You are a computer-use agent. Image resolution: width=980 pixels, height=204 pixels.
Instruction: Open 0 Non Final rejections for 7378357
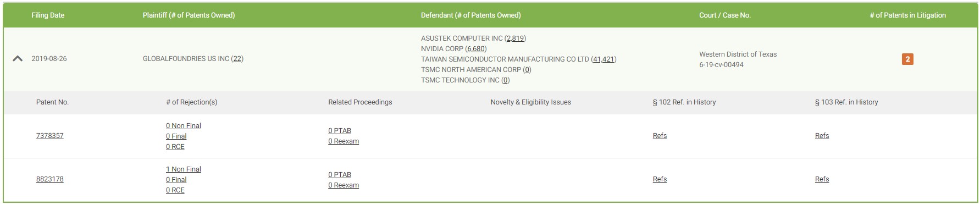(x=184, y=126)
